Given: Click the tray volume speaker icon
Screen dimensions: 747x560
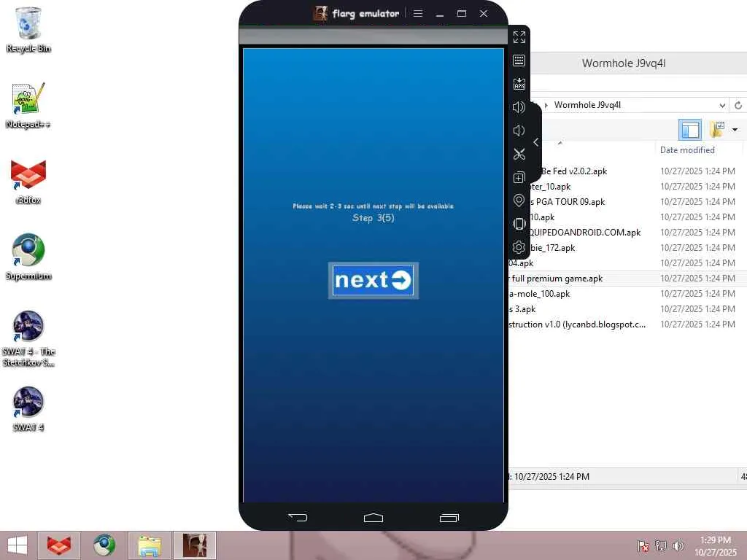Looking at the screenshot, I should point(678,545).
